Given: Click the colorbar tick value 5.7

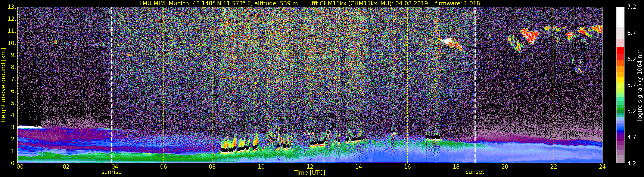Looking at the screenshot, I should click(632, 85).
